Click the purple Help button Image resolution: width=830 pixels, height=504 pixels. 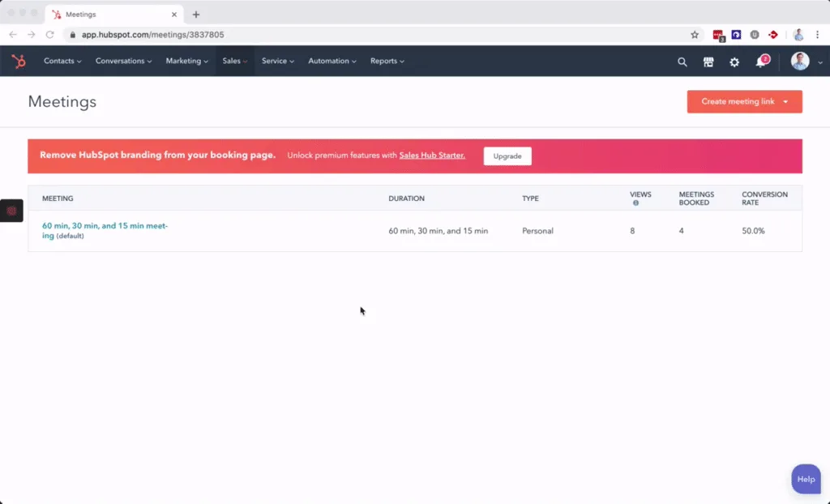(806, 479)
